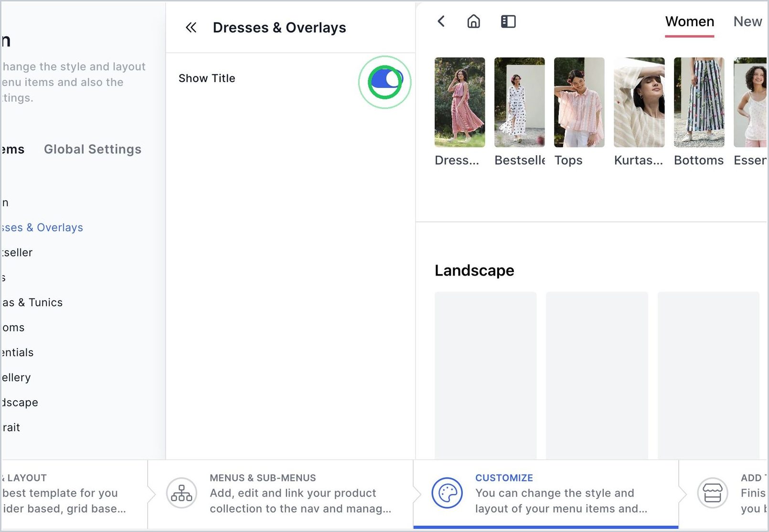Open the Kurtas & Tunics sidebar item
The image size is (769, 532).
[32, 302]
